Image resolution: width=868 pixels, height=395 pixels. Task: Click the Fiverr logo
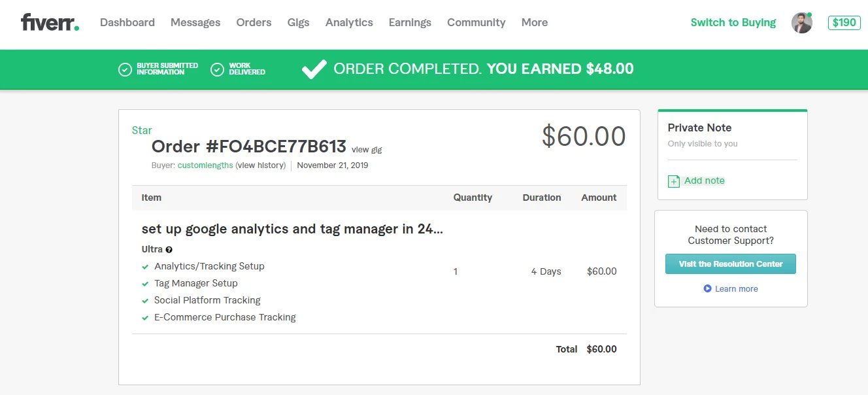(x=50, y=23)
